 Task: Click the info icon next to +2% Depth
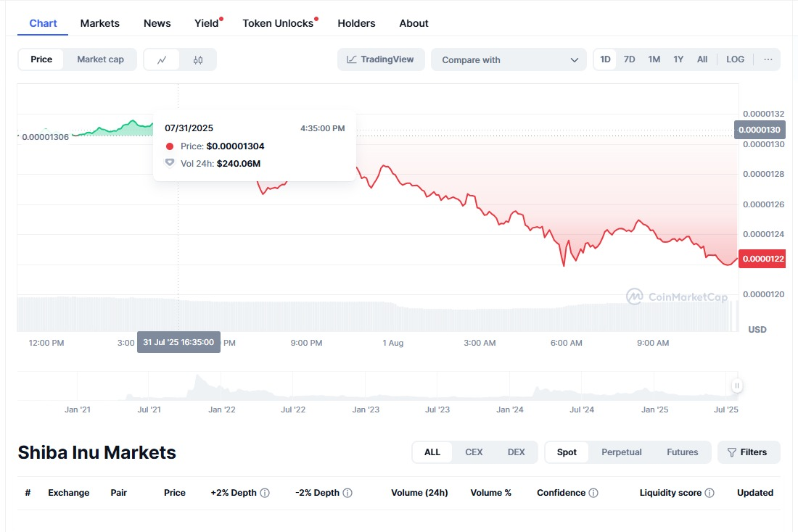[x=265, y=493]
